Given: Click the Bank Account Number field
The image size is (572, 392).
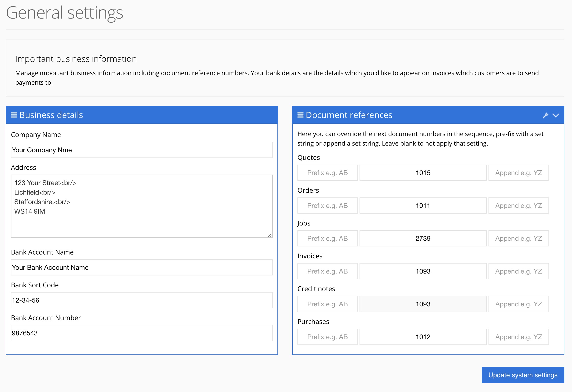Looking at the screenshot, I should point(142,333).
